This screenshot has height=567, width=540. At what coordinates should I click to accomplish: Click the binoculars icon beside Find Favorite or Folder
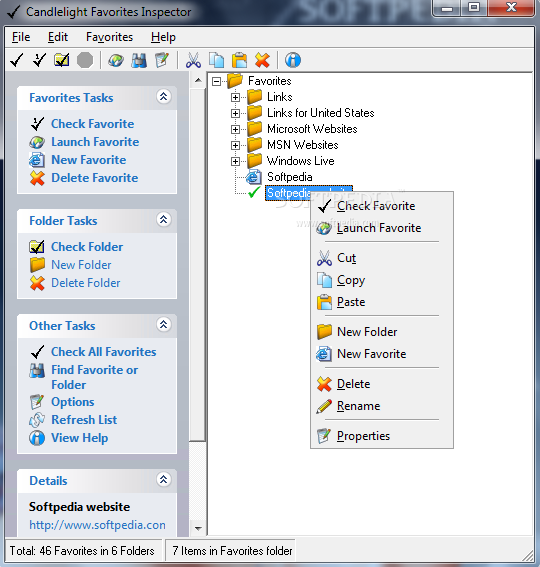click(37, 371)
